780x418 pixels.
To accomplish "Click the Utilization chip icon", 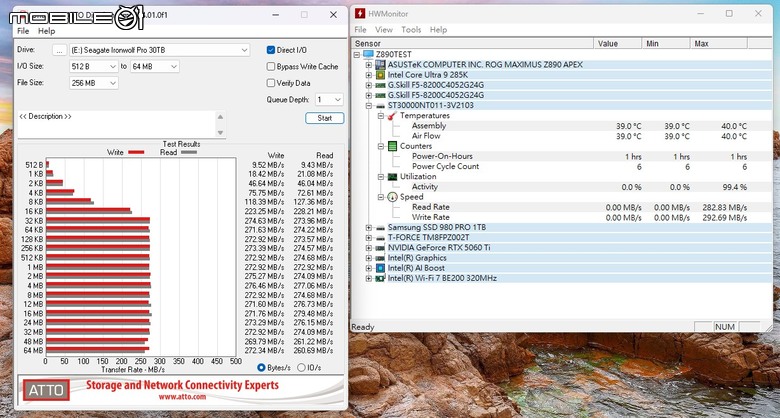I will (392, 177).
